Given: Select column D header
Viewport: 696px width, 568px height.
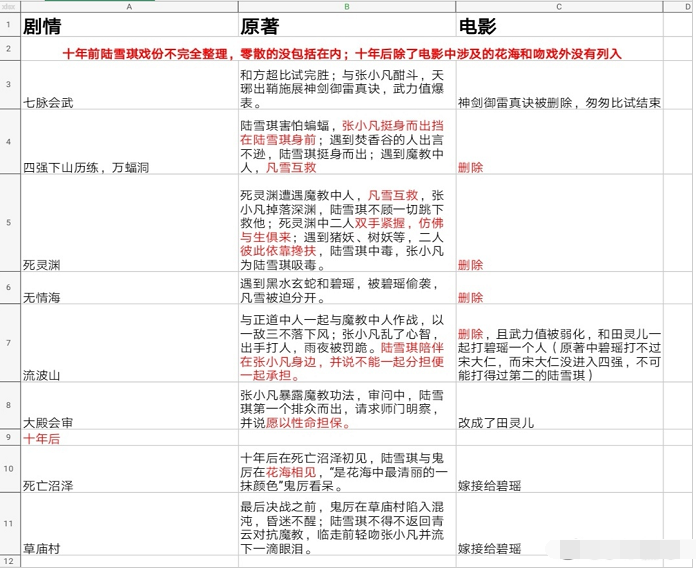Looking at the screenshot, I should [x=679, y=7].
